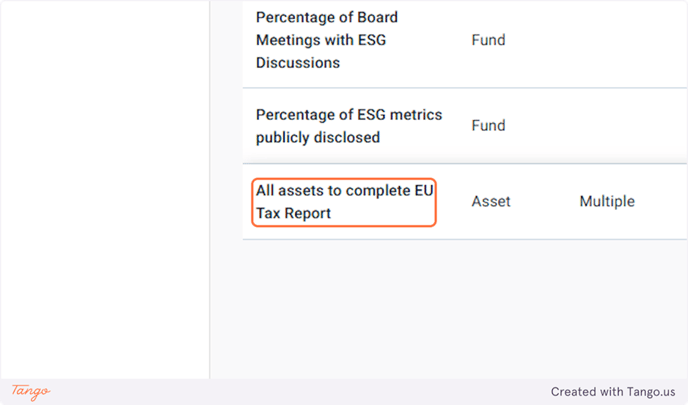Select Percentage of Board Meetings with ESG Discussions
This screenshot has width=688, height=405.
coord(327,40)
